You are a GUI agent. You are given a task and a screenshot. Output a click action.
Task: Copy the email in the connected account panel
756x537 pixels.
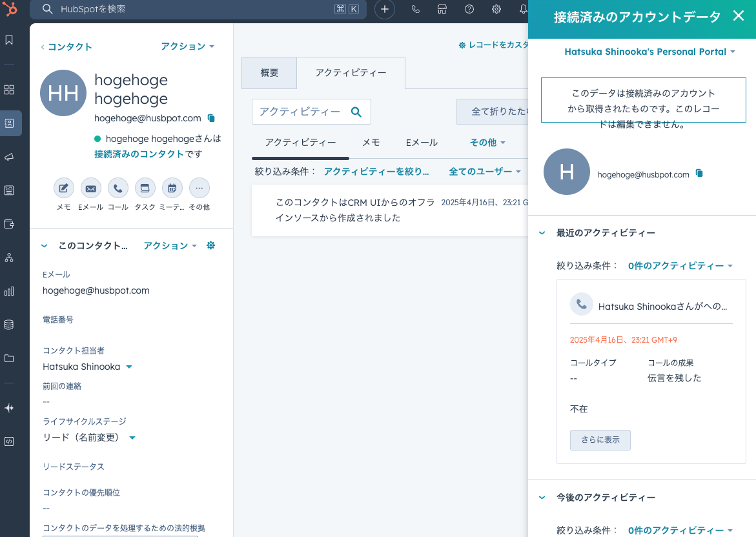tap(700, 174)
